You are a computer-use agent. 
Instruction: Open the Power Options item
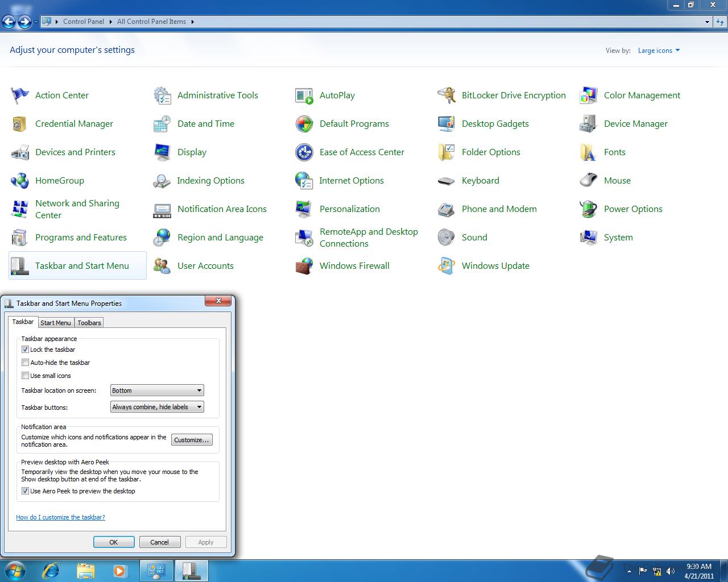pyautogui.click(x=633, y=209)
